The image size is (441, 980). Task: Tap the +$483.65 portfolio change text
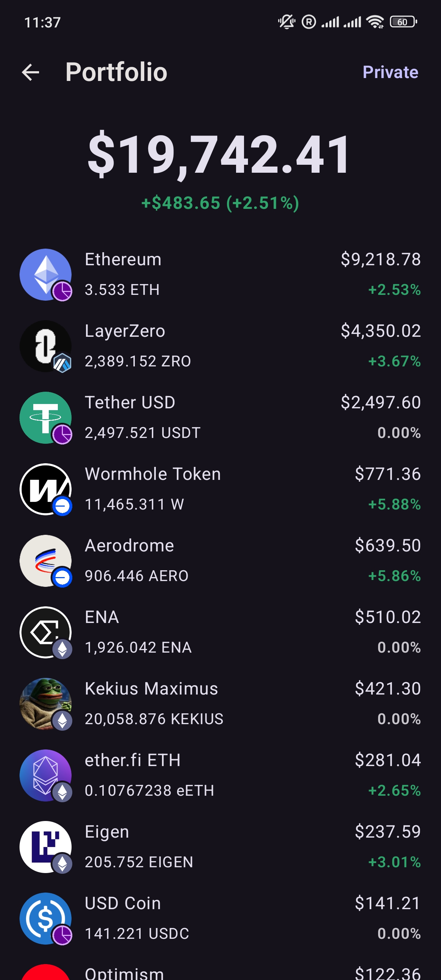(x=180, y=203)
